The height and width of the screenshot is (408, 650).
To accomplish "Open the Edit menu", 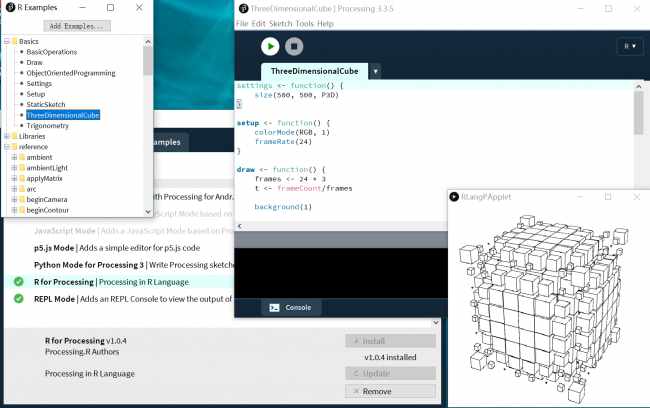I will [258, 24].
